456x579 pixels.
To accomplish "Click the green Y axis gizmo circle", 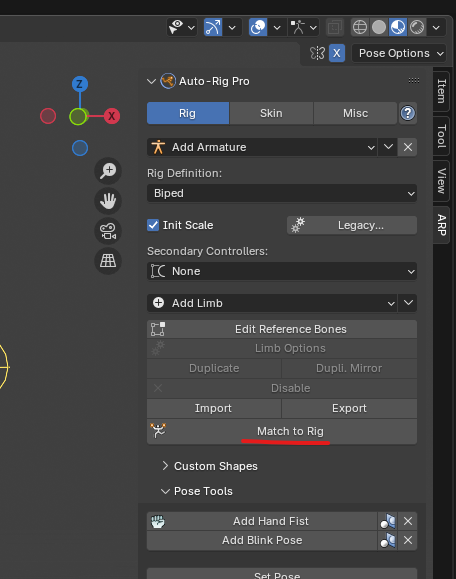I will point(78,116).
